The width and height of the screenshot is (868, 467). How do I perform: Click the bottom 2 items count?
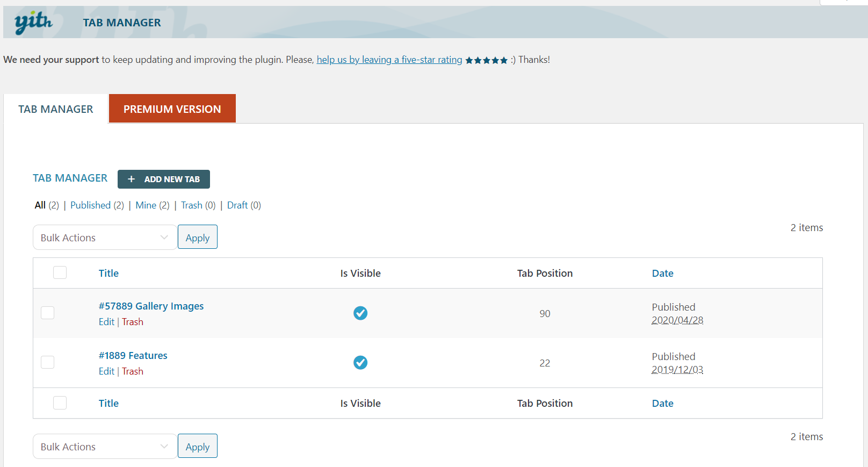[x=806, y=436]
